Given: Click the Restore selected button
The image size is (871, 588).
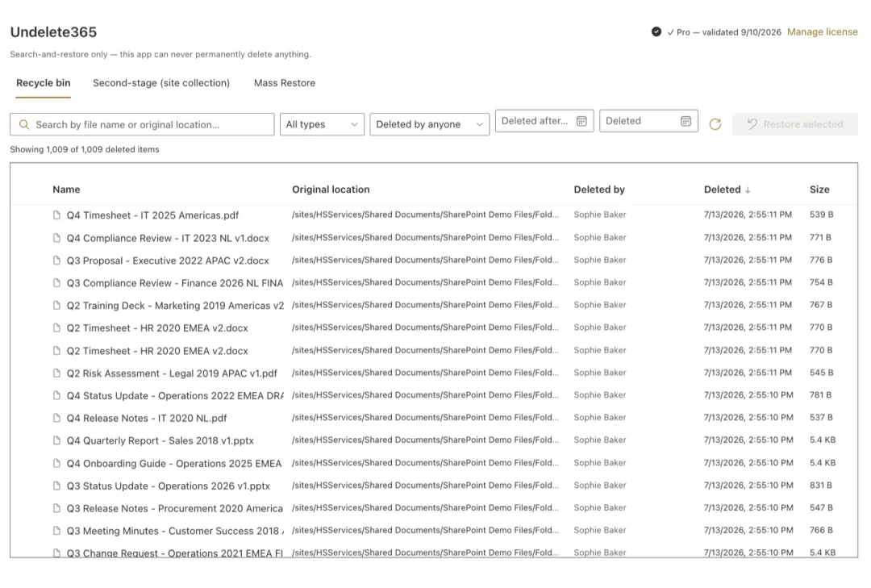Looking at the screenshot, I should [x=795, y=124].
